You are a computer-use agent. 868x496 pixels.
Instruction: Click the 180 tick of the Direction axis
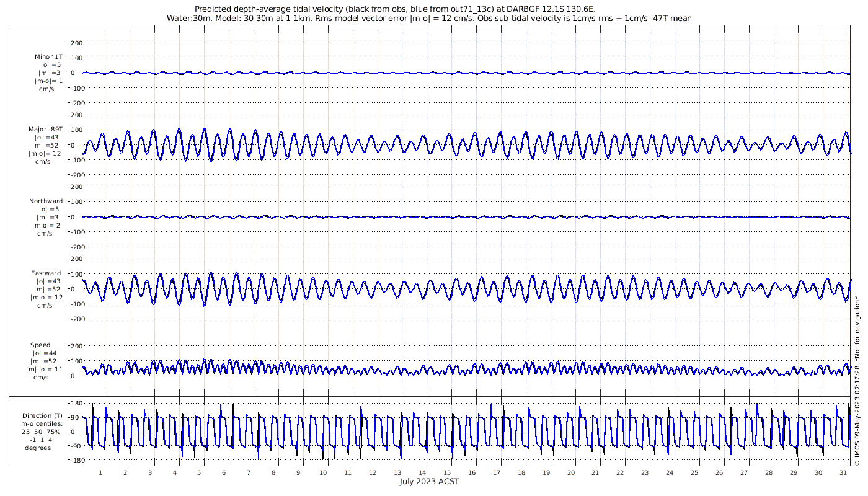point(77,404)
